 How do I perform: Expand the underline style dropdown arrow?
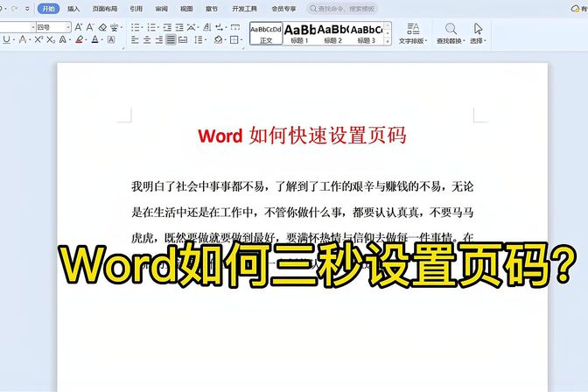pos(13,39)
